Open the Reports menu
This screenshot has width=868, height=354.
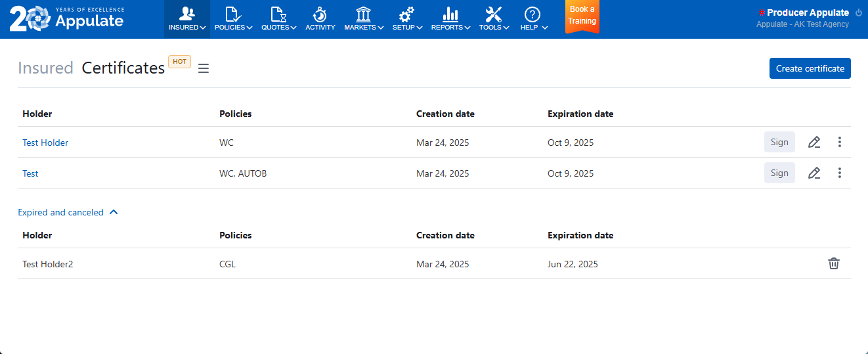pyautogui.click(x=450, y=18)
